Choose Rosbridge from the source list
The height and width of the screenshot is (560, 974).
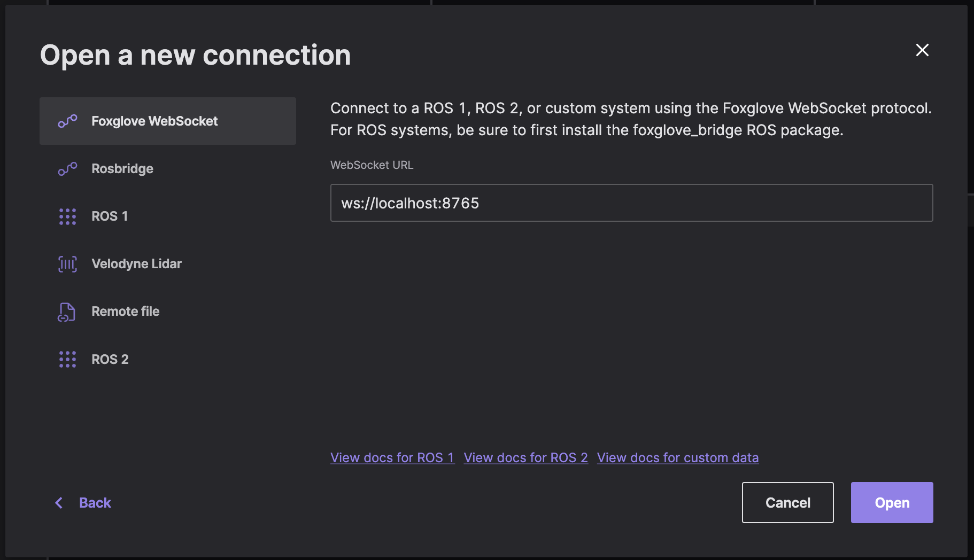pos(122,169)
